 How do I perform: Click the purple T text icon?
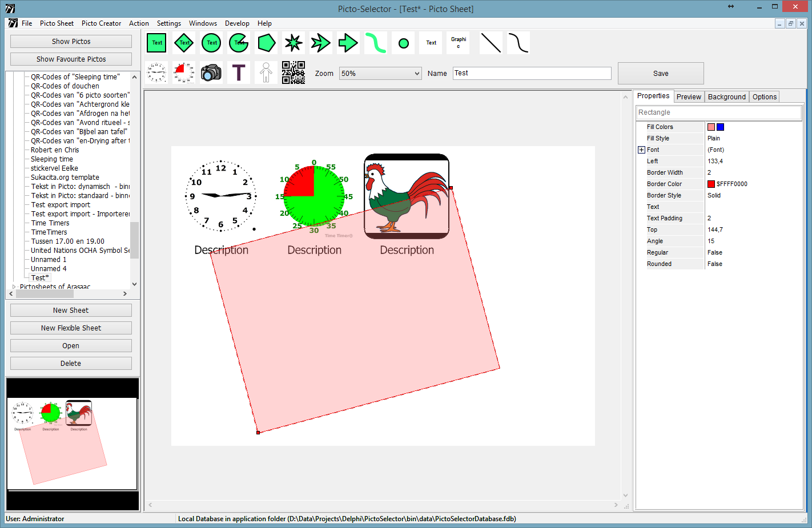tap(239, 73)
